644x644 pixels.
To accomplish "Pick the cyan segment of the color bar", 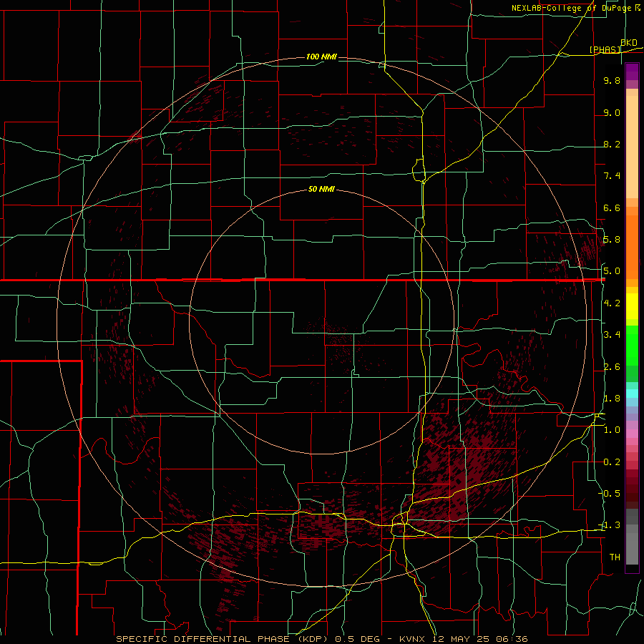I will coord(632,394).
